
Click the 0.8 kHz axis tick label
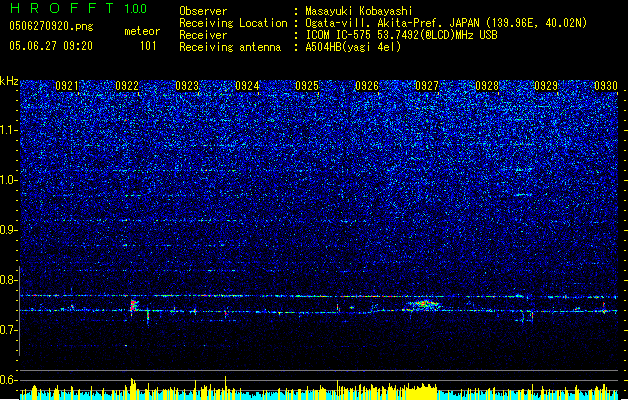point(9,280)
